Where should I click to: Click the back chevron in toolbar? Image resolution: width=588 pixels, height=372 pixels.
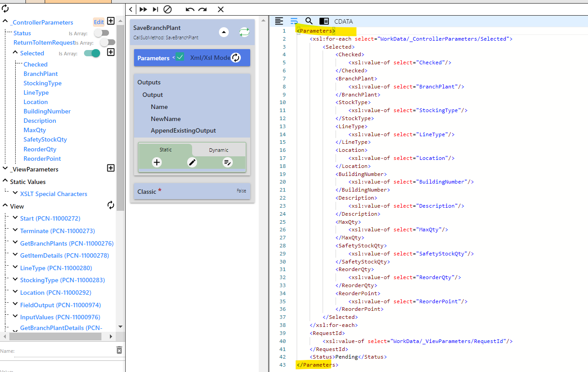(130, 9)
